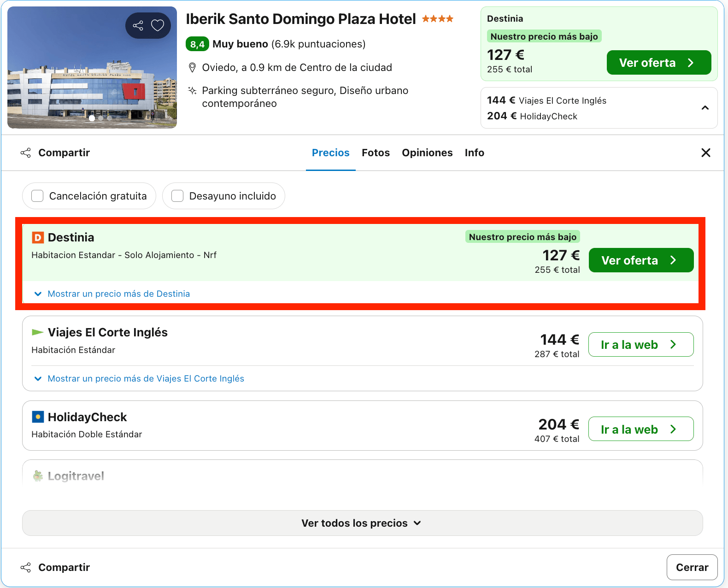Click the Logitravel provider name
Viewport: 728px width, 588px height.
[x=76, y=476]
